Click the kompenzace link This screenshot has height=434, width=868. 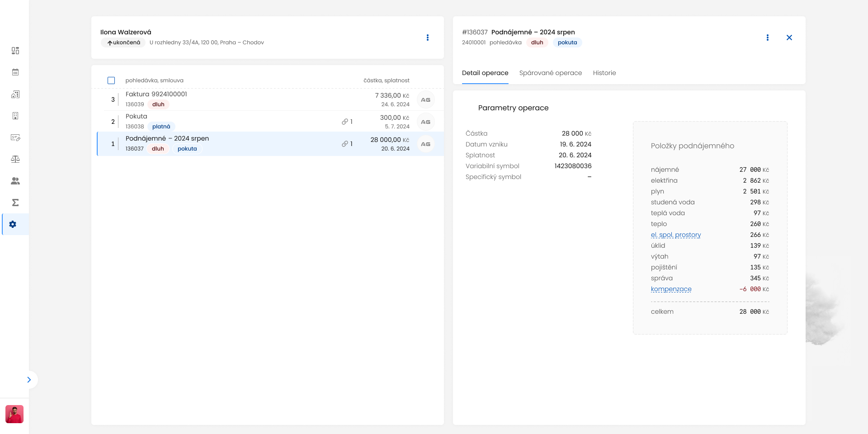671,289
